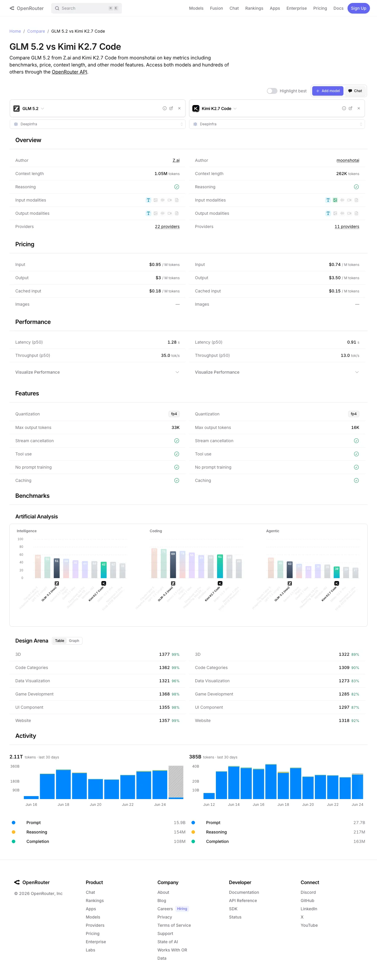Open the 22 providers link
The image size is (377, 980).
point(167,227)
